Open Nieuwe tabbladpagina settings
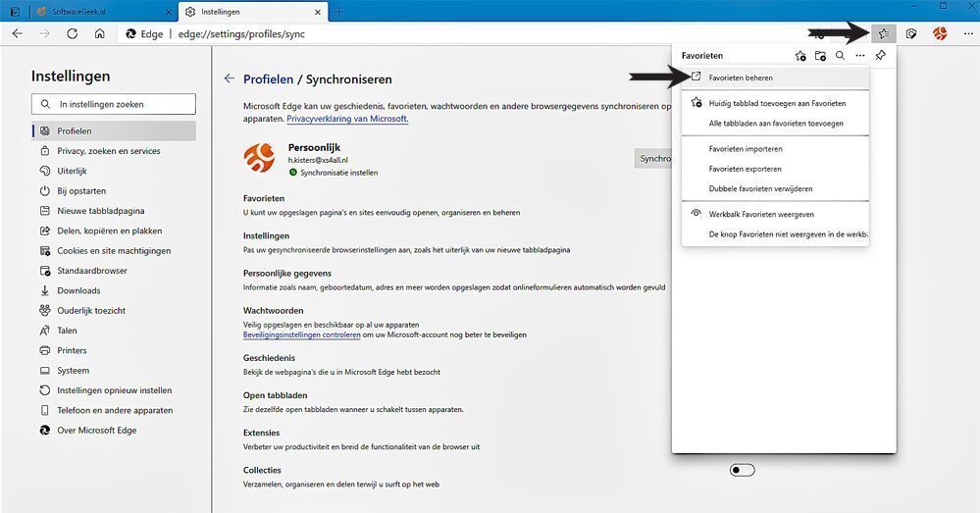The height and width of the screenshot is (513, 980). [x=114, y=211]
